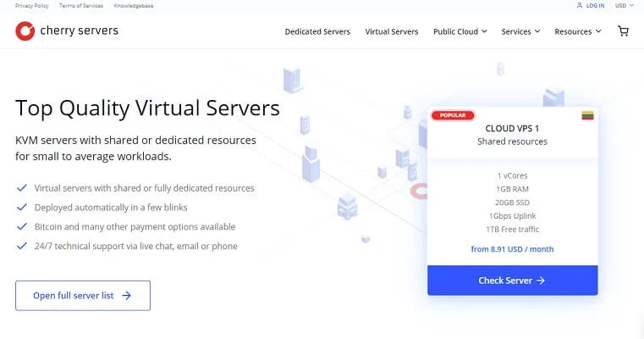Click the 20GB SSD spec

pyautogui.click(x=512, y=203)
